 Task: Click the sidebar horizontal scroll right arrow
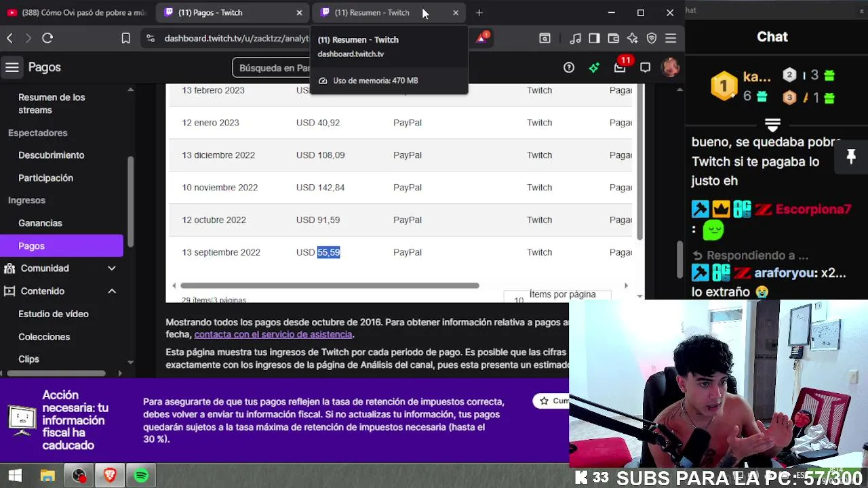120,373
